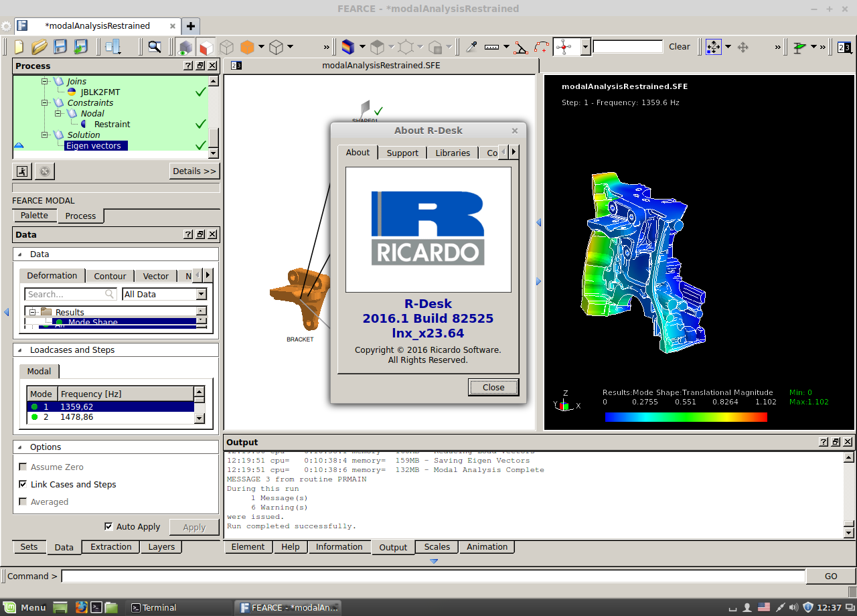Viewport: 857px width, 616px height.
Task: Click the '23' numbering icon at toolbar end
Action: pyautogui.click(x=845, y=47)
